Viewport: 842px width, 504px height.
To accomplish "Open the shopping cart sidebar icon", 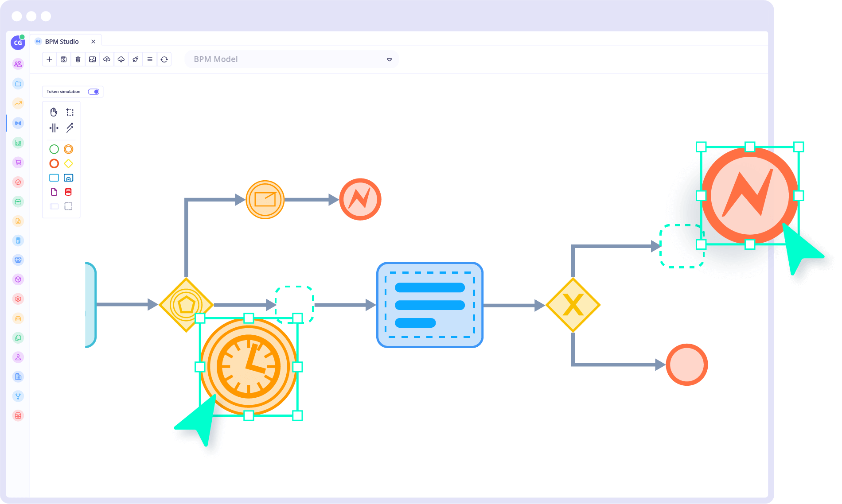I will [18, 163].
